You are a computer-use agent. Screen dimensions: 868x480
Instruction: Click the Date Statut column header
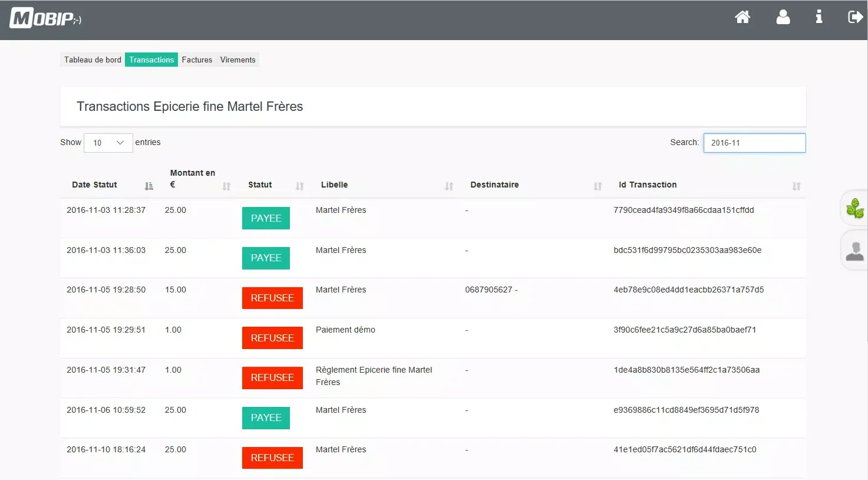pyautogui.click(x=94, y=185)
